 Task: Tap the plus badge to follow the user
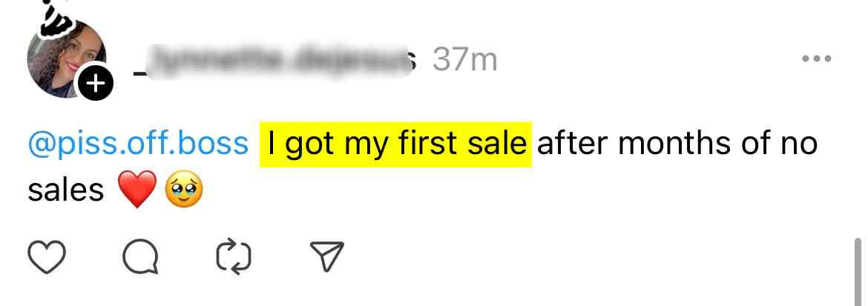pos(96,86)
